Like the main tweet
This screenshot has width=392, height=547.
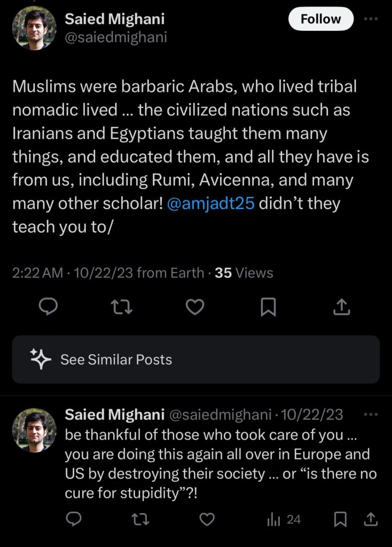pos(195,307)
